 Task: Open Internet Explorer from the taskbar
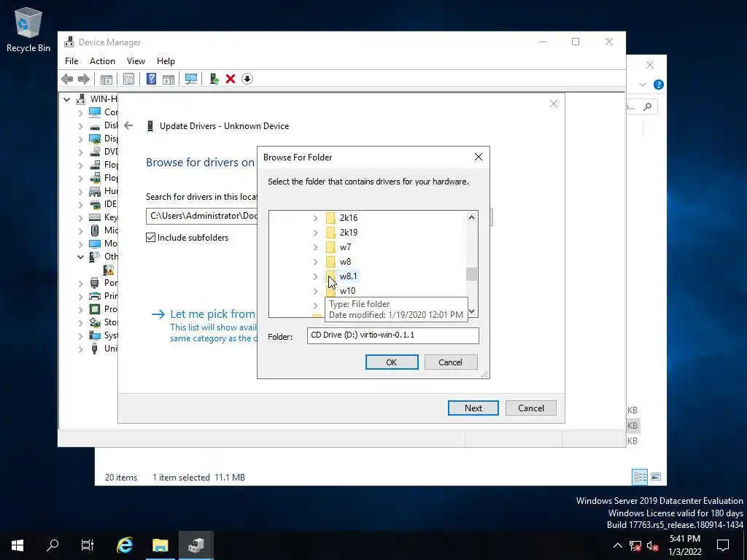(125, 545)
